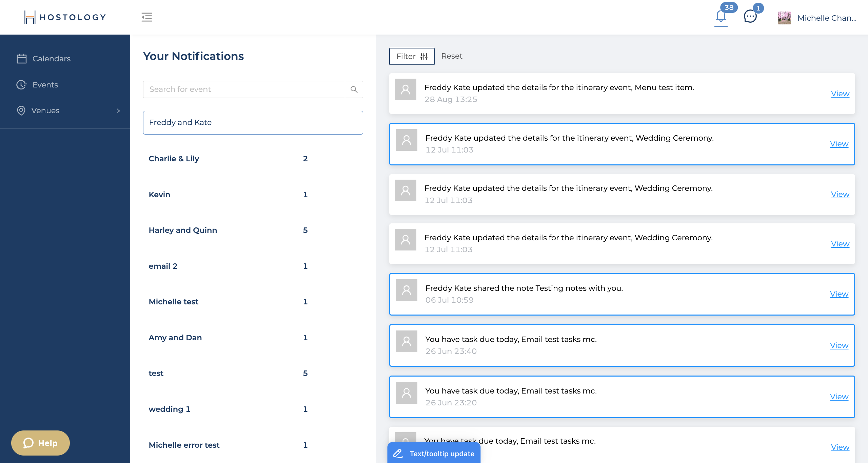Focus the Search for event field

tap(244, 89)
